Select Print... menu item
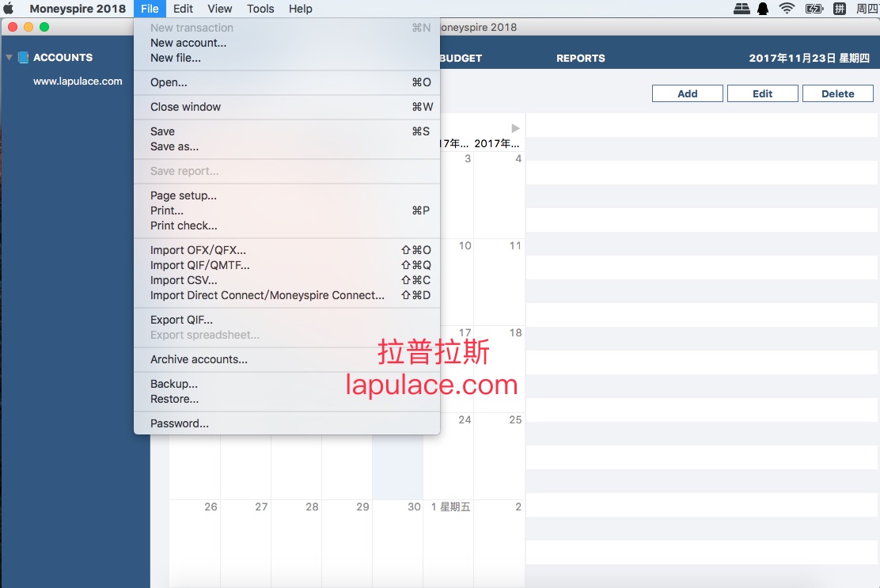 286,211
